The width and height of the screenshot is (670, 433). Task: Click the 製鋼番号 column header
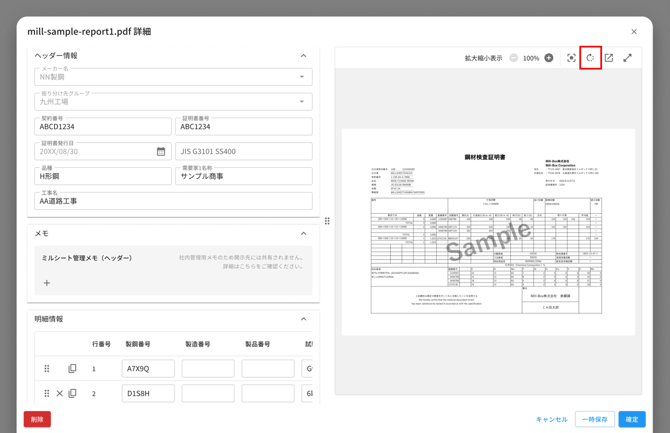[138, 344]
